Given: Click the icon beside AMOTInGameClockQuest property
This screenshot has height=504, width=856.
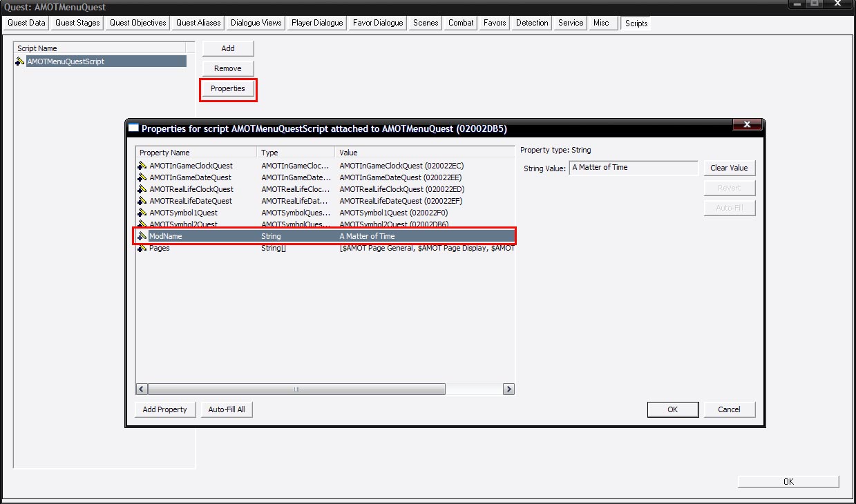Looking at the screenshot, I should [142, 166].
